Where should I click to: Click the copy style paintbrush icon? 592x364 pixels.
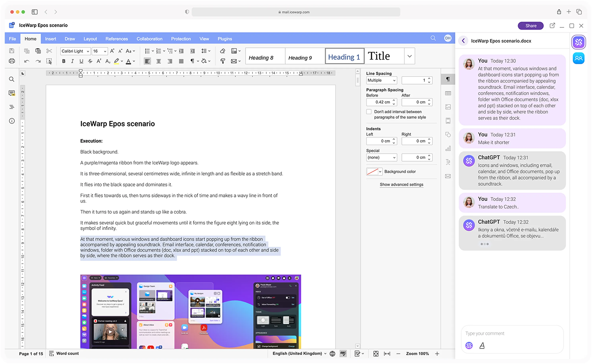(223, 61)
